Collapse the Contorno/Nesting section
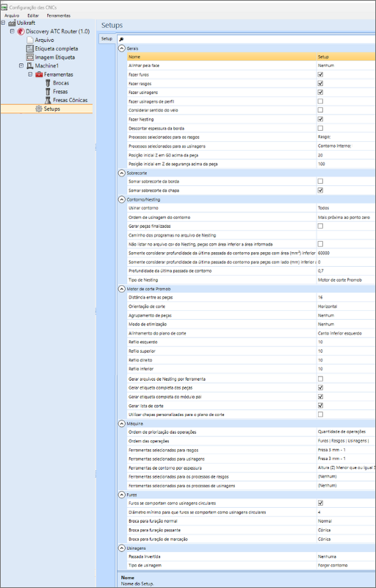Image resolution: width=376 pixels, height=588 pixels. [x=122, y=200]
